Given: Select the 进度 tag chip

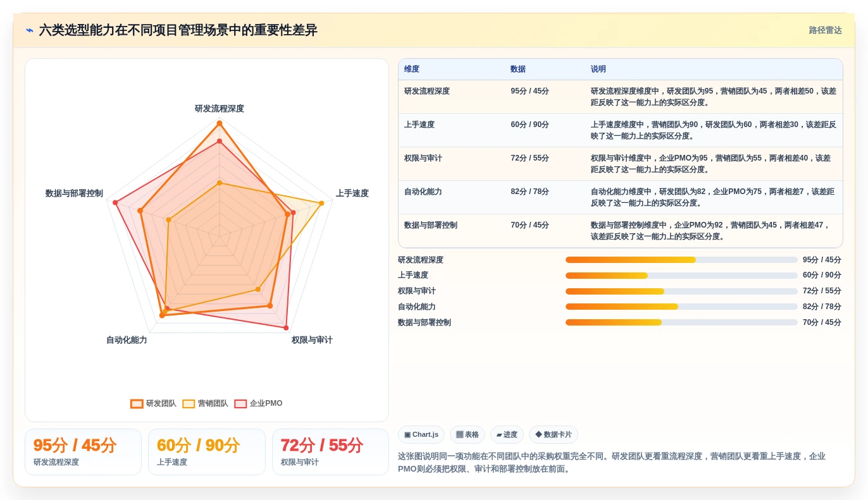Looking at the screenshot, I should pos(507,435).
